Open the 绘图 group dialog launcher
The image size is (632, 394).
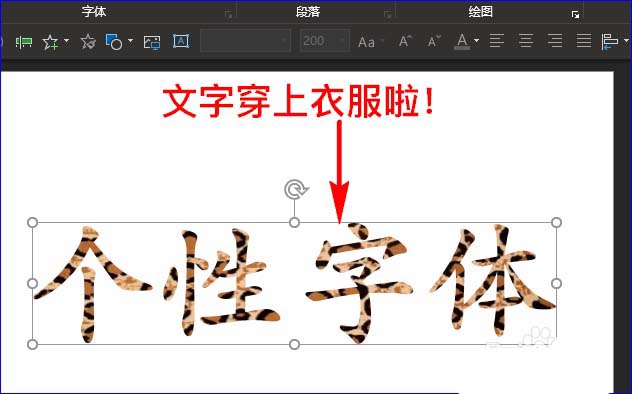(576, 15)
